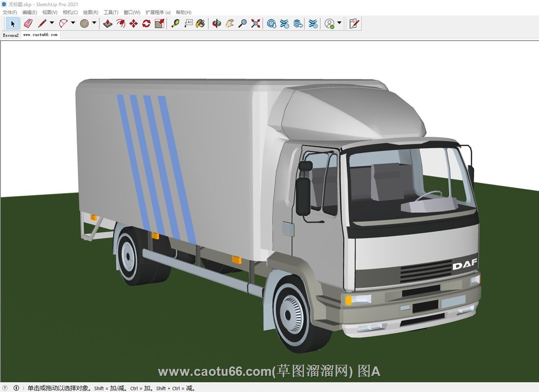Image resolution: width=539 pixels, height=392 pixels.
Task: Click the info icon in status bar
Action: (x=16, y=388)
